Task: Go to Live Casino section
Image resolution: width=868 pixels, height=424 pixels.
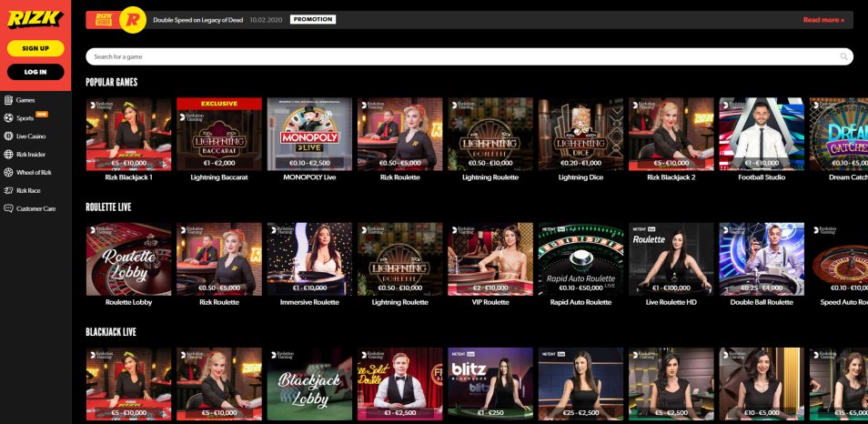Action: [x=31, y=136]
